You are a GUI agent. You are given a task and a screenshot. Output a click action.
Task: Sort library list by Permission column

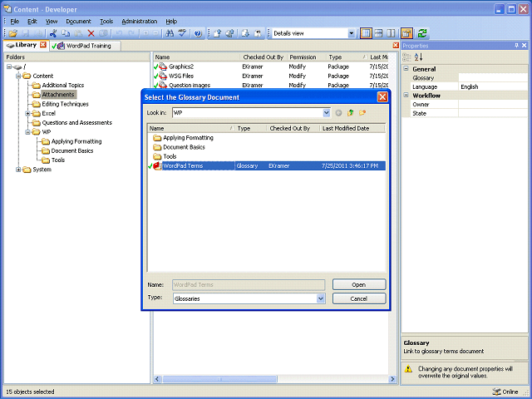(306, 57)
